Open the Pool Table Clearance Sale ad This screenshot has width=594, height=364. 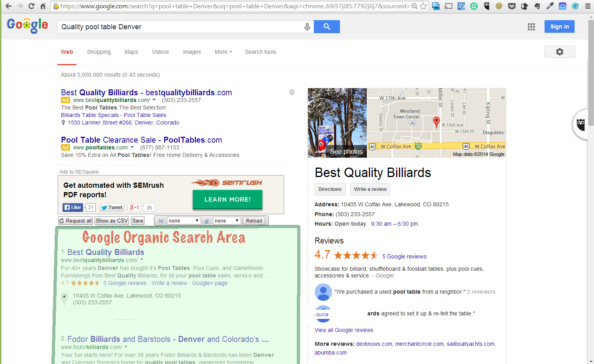pyautogui.click(x=141, y=140)
